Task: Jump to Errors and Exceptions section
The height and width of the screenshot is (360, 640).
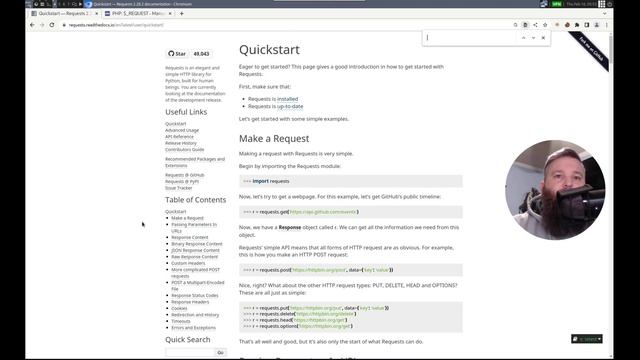Action: point(193,328)
